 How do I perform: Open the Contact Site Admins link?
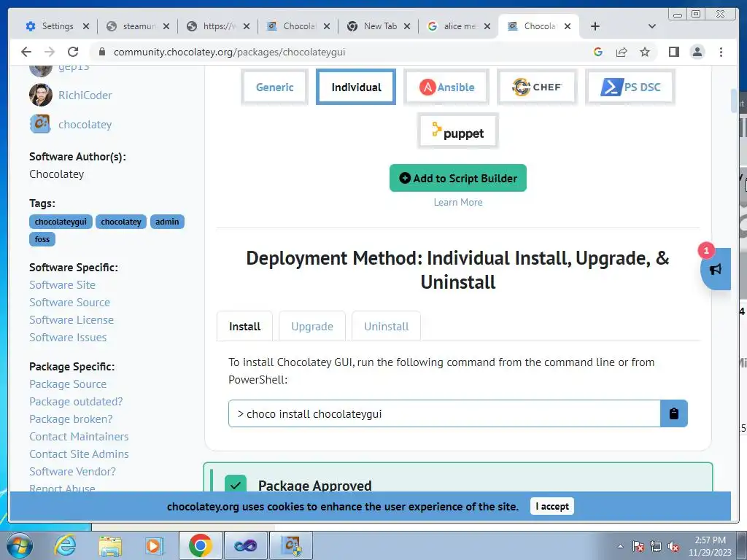click(x=79, y=454)
